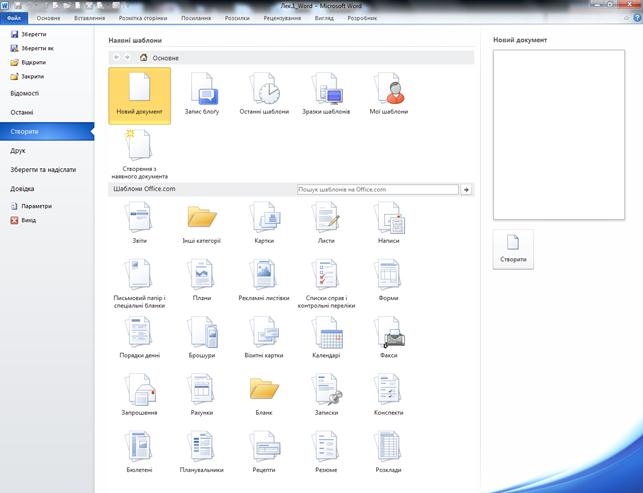The width and height of the screenshot is (643, 493).
Task: Switch to the Розробник ribbon tab
Action: pyautogui.click(x=362, y=18)
